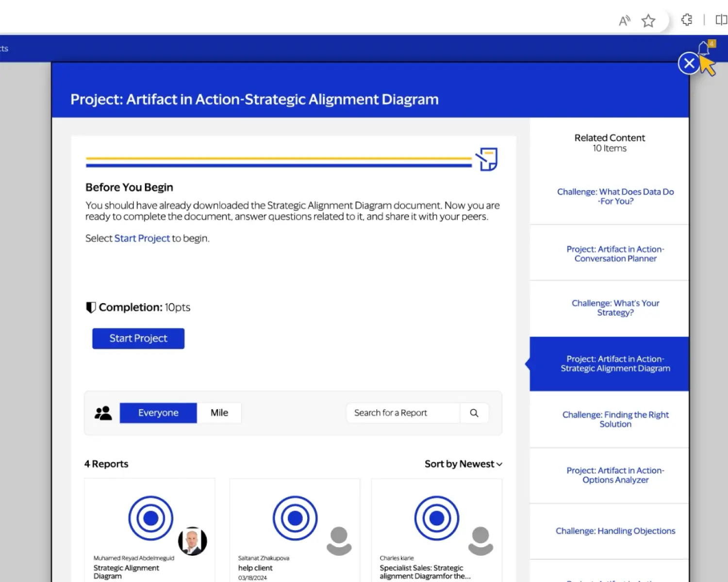Switch to the Mile tab
The height and width of the screenshot is (582, 728).
[219, 413]
